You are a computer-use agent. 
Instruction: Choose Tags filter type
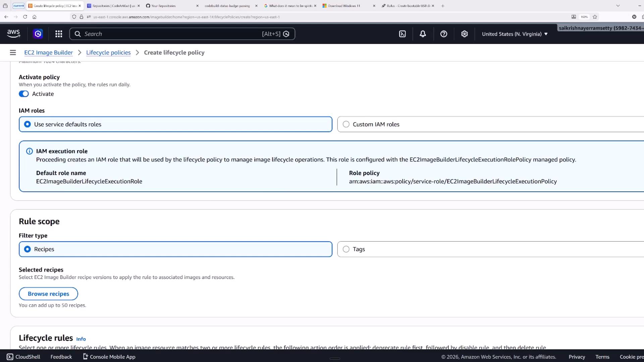[x=490, y=249]
